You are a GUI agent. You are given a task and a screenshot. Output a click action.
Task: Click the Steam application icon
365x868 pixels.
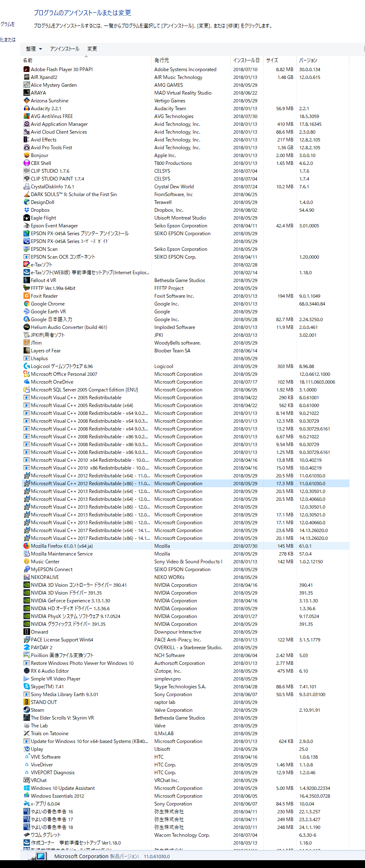click(27, 710)
